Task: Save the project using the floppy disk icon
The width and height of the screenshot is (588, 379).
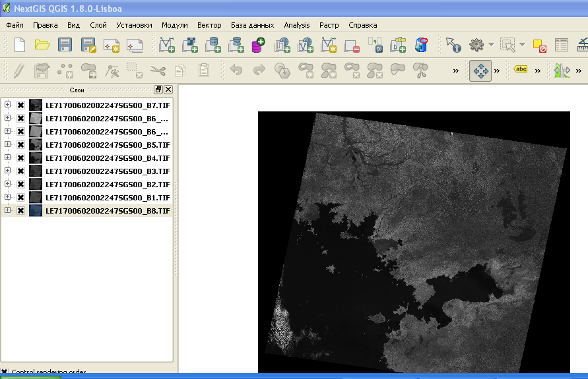Action: click(65, 45)
